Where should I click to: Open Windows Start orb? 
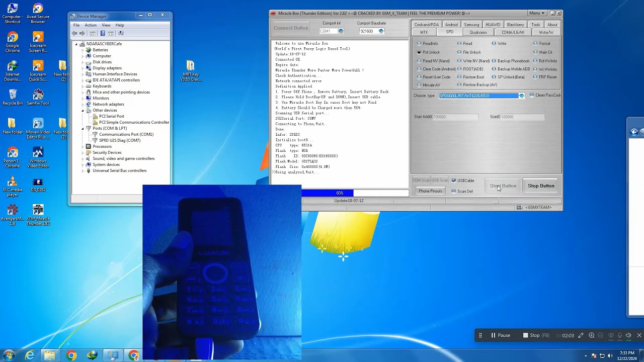tap(9, 355)
